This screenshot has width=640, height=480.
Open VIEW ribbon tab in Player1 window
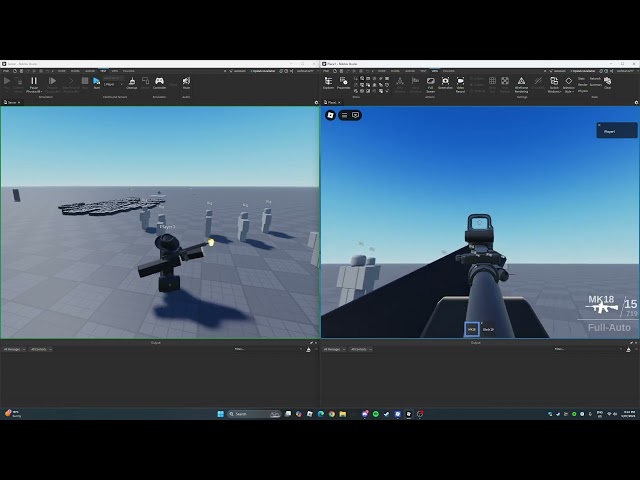click(435, 71)
